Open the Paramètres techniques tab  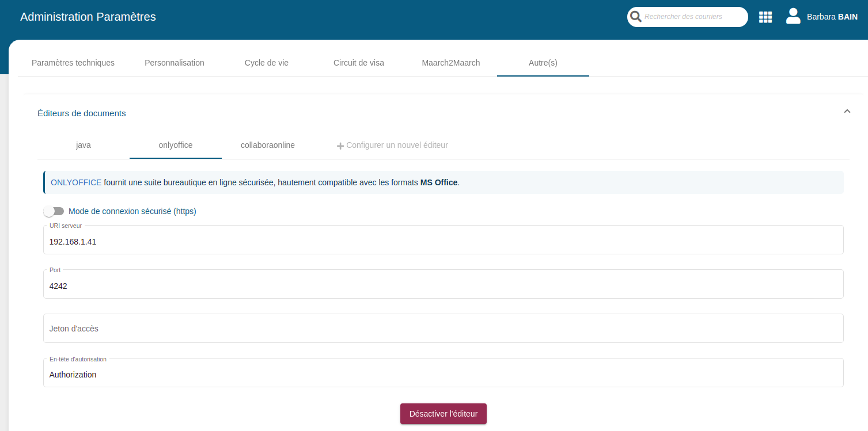(73, 63)
